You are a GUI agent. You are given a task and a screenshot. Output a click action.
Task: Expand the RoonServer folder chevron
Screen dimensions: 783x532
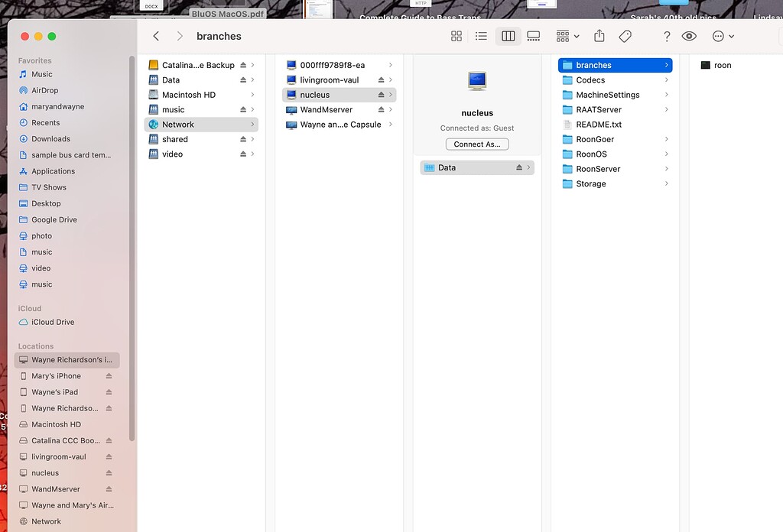[667, 169]
